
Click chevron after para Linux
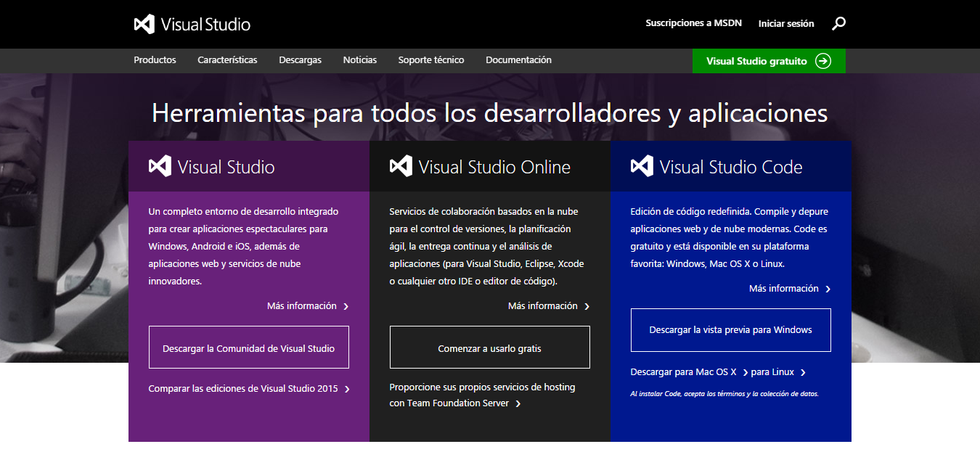point(803,373)
